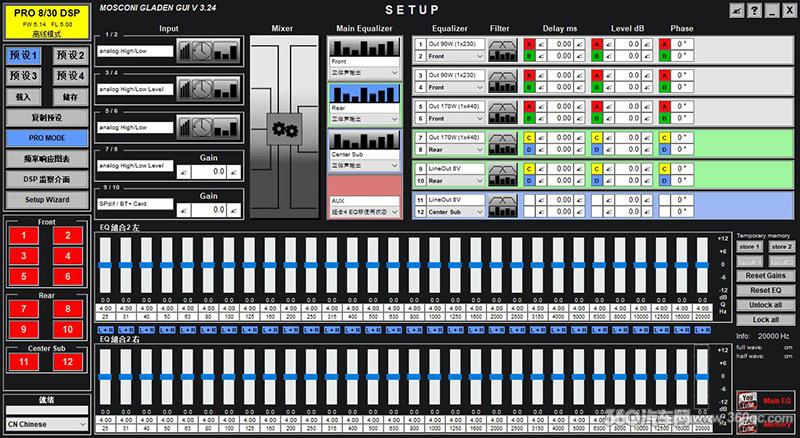The height and width of the screenshot is (438, 800).
Task: Click Lock all
Action: click(765, 320)
